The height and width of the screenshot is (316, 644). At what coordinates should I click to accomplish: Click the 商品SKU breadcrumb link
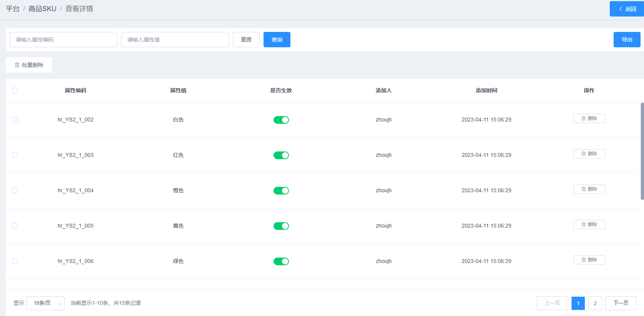point(42,9)
